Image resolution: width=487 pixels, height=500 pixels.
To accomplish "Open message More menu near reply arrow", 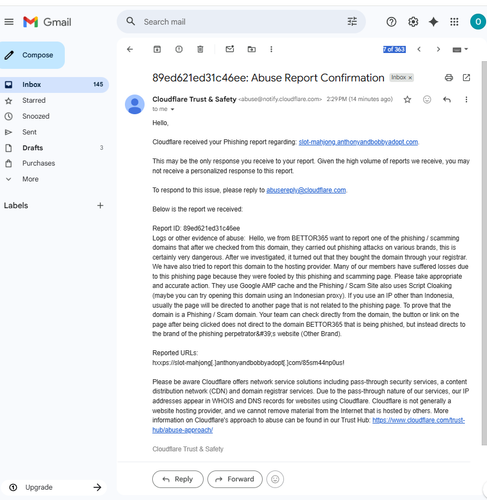I will coord(466,99).
